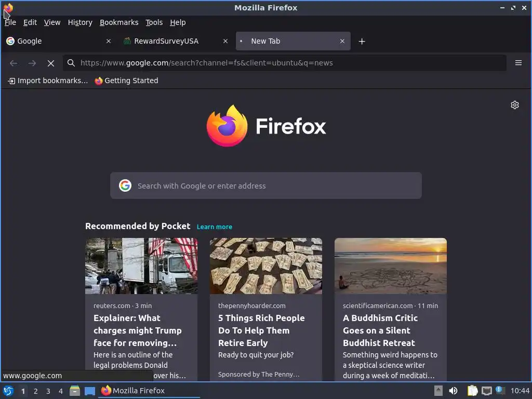Switch to workspace 4
The height and width of the screenshot is (399, 532).
(x=61, y=391)
